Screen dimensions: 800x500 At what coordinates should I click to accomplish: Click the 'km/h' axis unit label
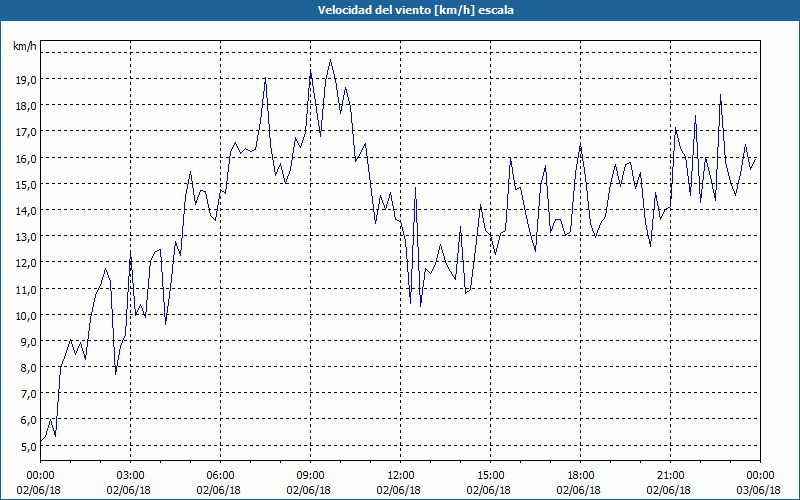(x=24, y=46)
